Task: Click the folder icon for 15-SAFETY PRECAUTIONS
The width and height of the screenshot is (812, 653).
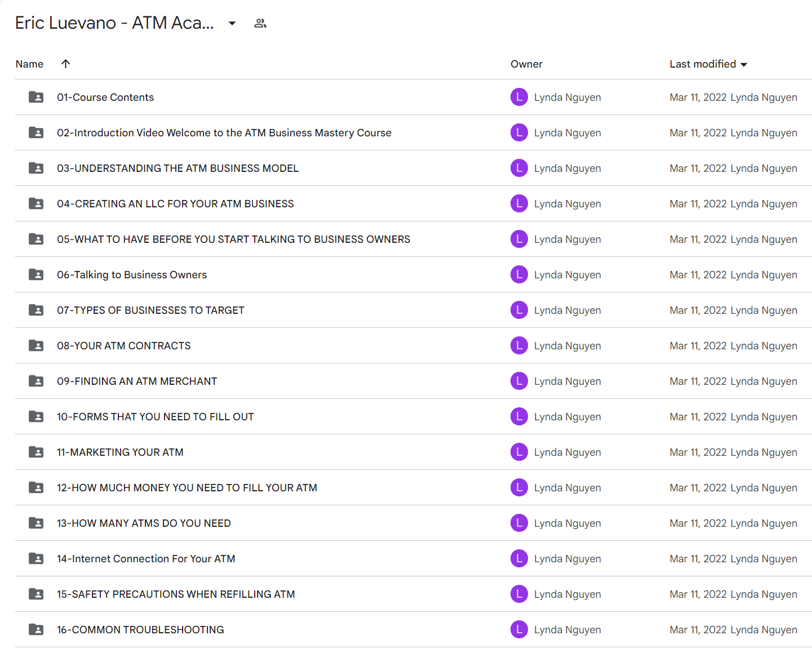Action: tap(36, 594)
